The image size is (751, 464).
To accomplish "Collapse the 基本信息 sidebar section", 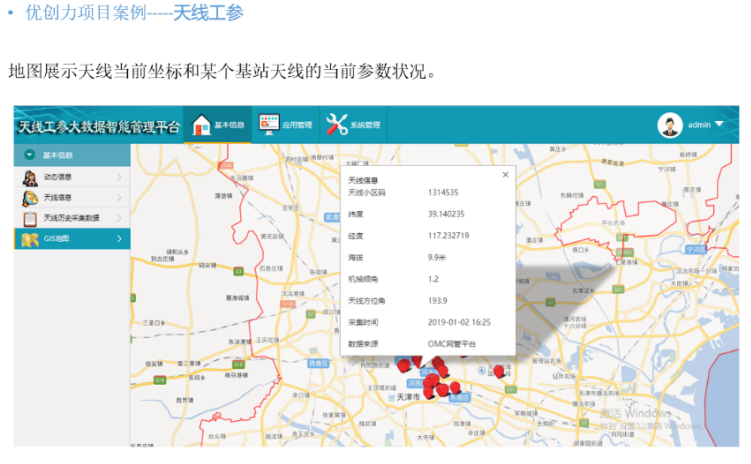I will 30,155.
